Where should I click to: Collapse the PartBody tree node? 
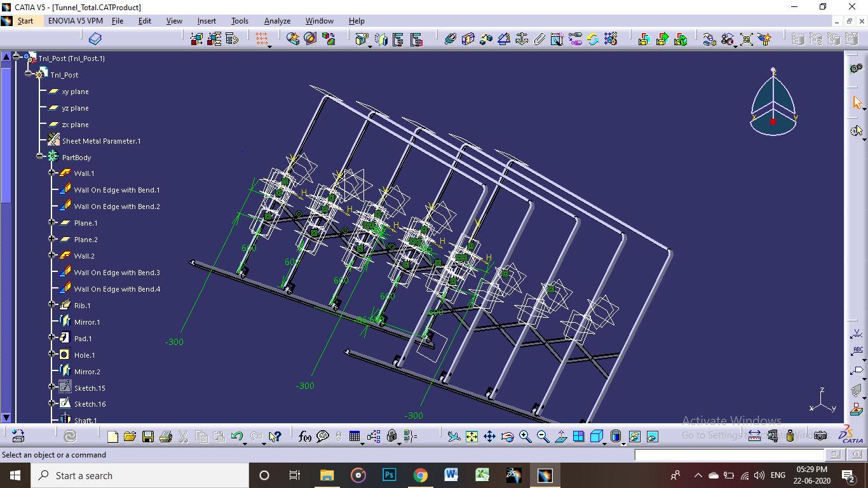[40, 156]
